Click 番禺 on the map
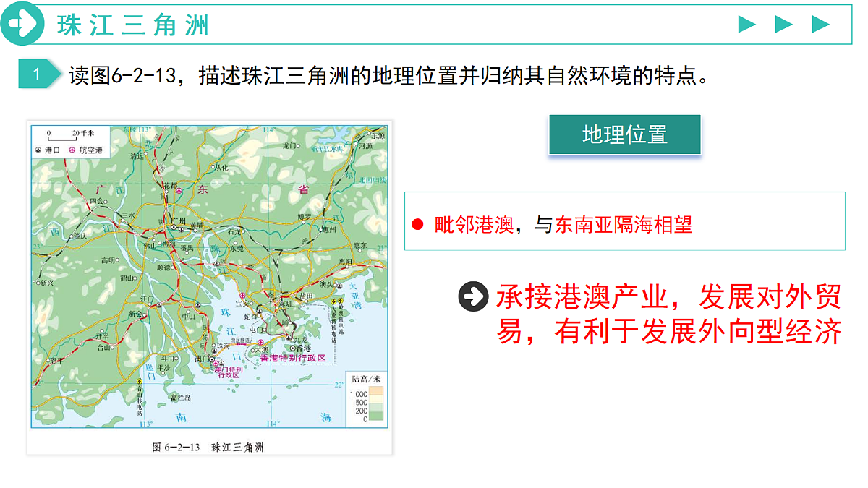Screen dimensions: 868x488 (x=187, y=248)
